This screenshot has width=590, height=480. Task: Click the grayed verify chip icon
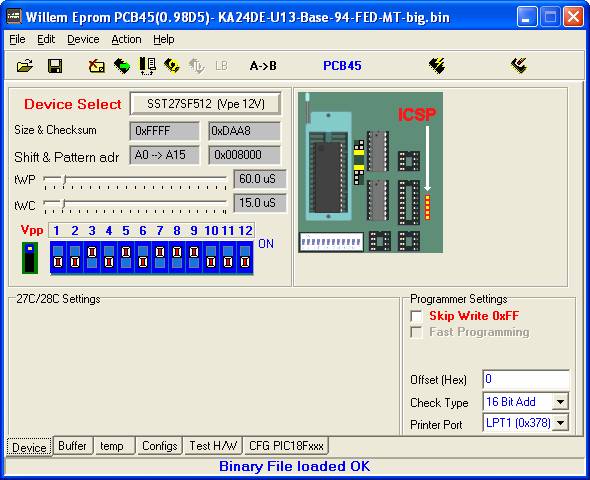click(196, 66)
